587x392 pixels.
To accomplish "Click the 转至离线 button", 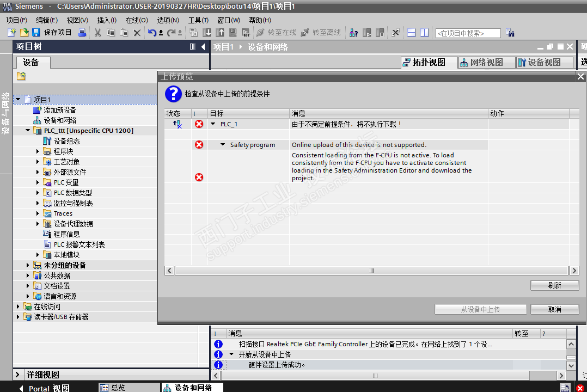I will (x=321, y=33).
